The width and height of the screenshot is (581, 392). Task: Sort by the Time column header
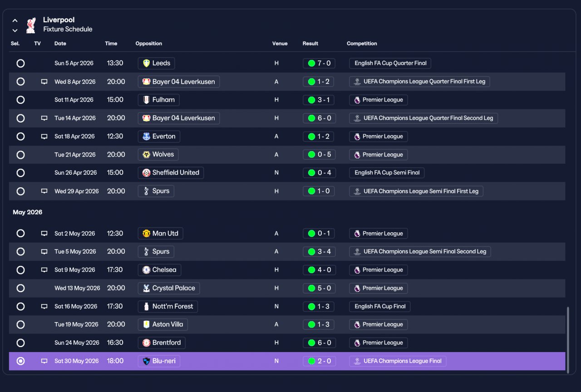111,44
